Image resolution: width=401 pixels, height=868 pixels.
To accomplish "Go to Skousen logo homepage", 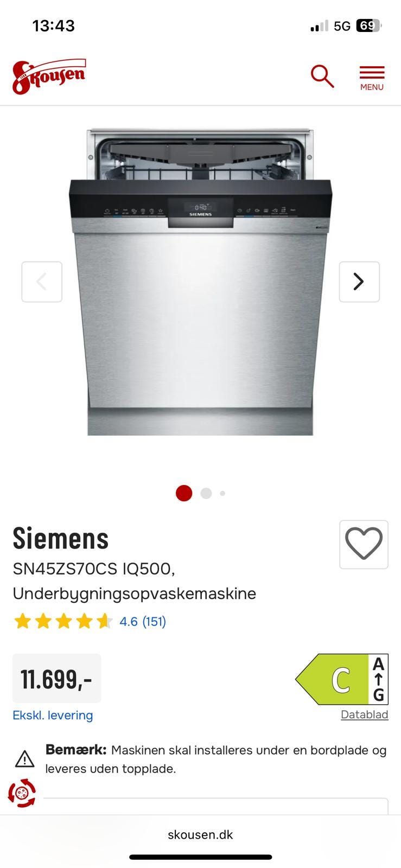I will coord(49,76).
